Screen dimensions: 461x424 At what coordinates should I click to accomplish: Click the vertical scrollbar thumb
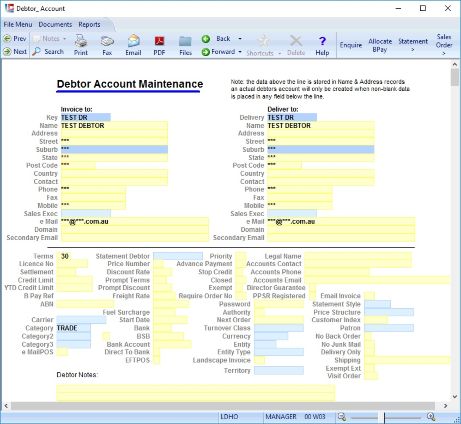coord(455,77)
